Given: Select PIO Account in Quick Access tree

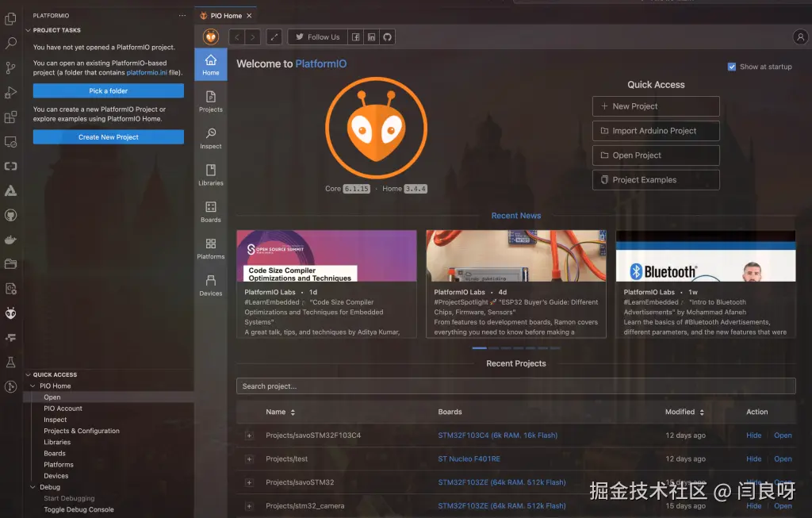Looking at the screenshot, I should tap(63, 409).
